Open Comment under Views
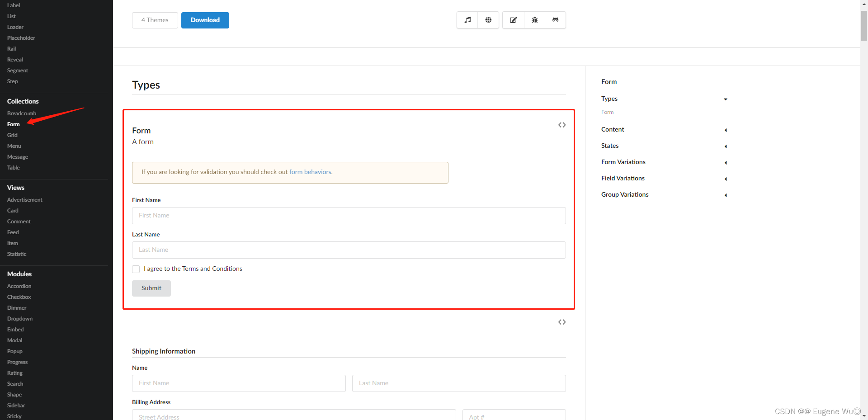Image resolution: width=868 pixels, height=420 pixels. click(x=19, y=222)
